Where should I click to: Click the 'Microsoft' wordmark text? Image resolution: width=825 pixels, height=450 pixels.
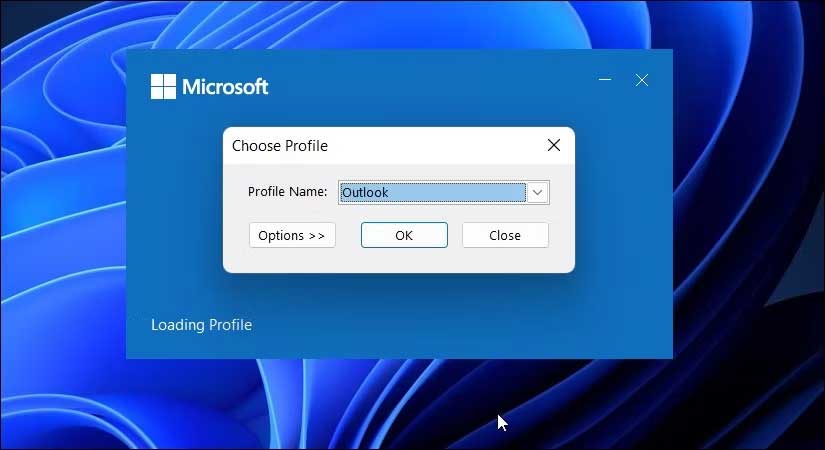pos(225,86)
